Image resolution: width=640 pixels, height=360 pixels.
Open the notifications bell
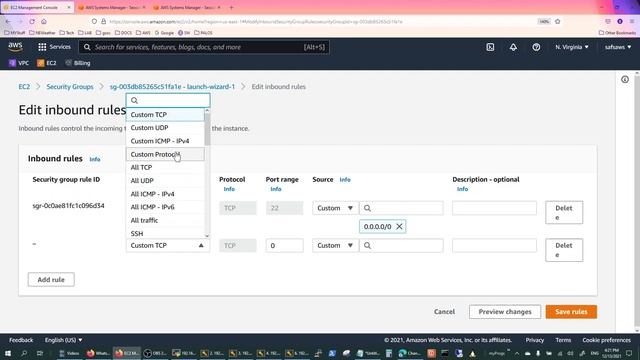pyautogui.click(x=513, y=47)
